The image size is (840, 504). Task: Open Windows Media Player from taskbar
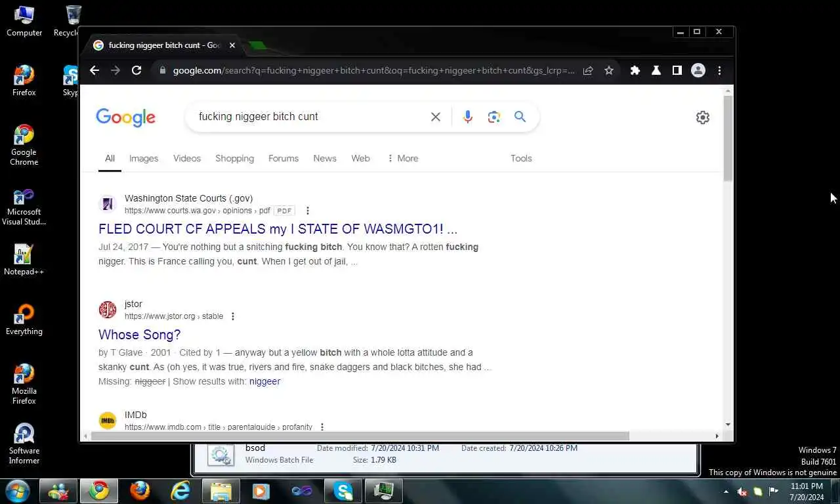(x=261, y=491)
